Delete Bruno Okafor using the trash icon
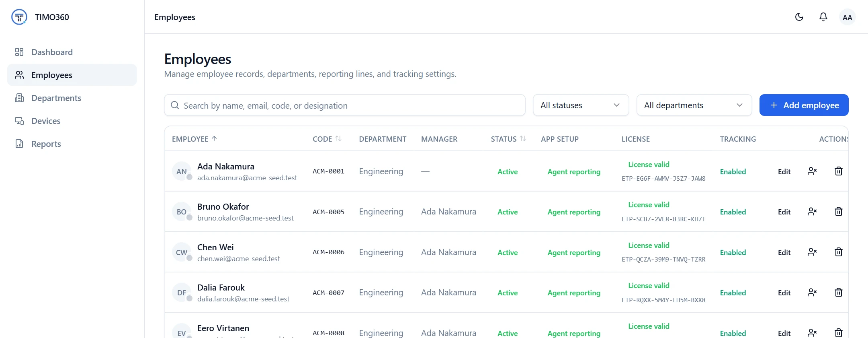Screen dimensions: 868x338 click(x=839, y=212)
